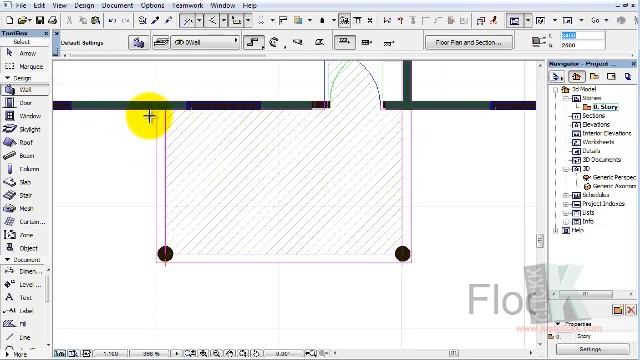Screen dimensions: 640x360
Task: Switch Navigator to Publisher Sets
Action: [x=628, y=76]
